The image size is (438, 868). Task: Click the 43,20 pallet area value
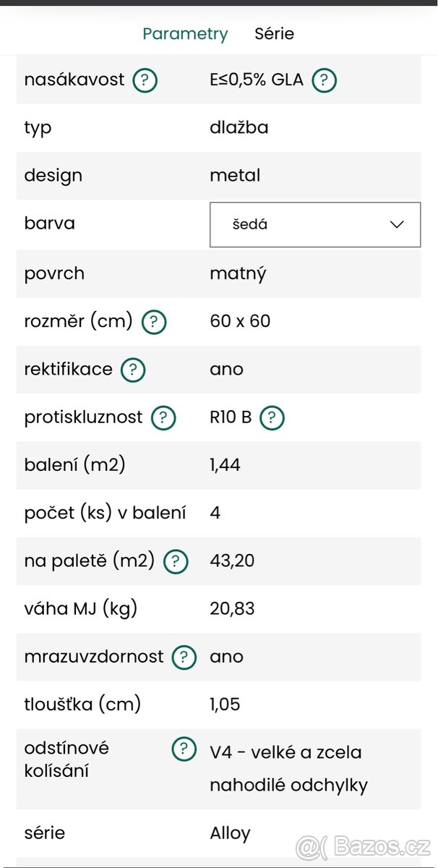(x=232, y=561)
